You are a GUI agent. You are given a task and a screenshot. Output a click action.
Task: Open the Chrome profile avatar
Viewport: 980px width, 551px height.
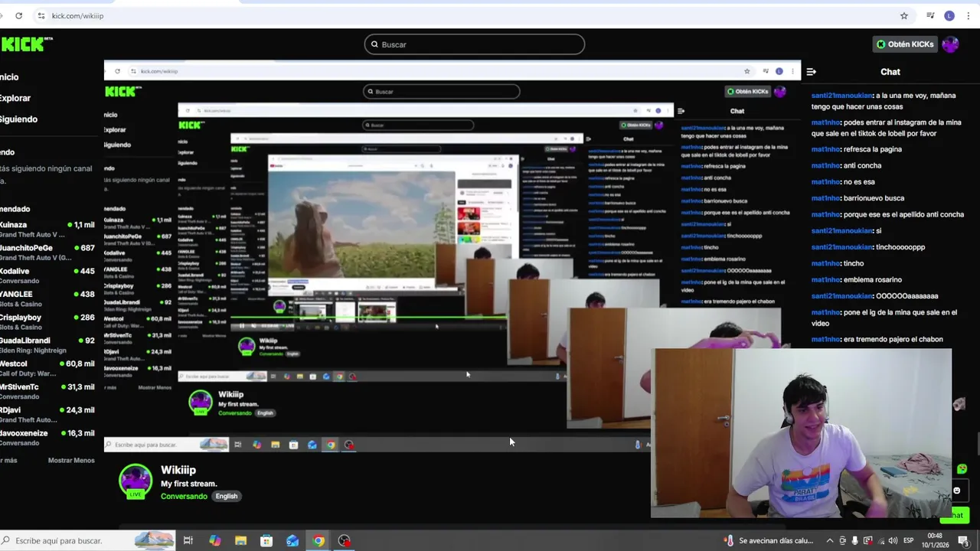click(x=949, y=15)
